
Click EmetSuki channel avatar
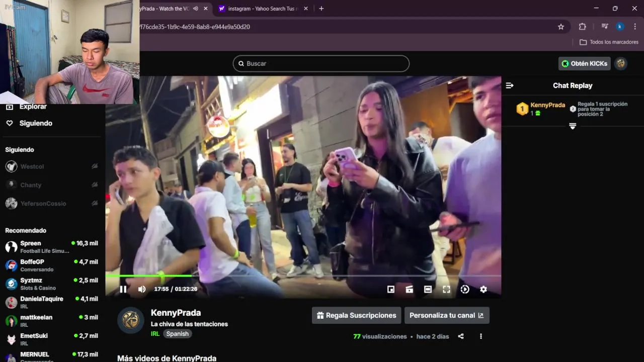tap(11, 339)
